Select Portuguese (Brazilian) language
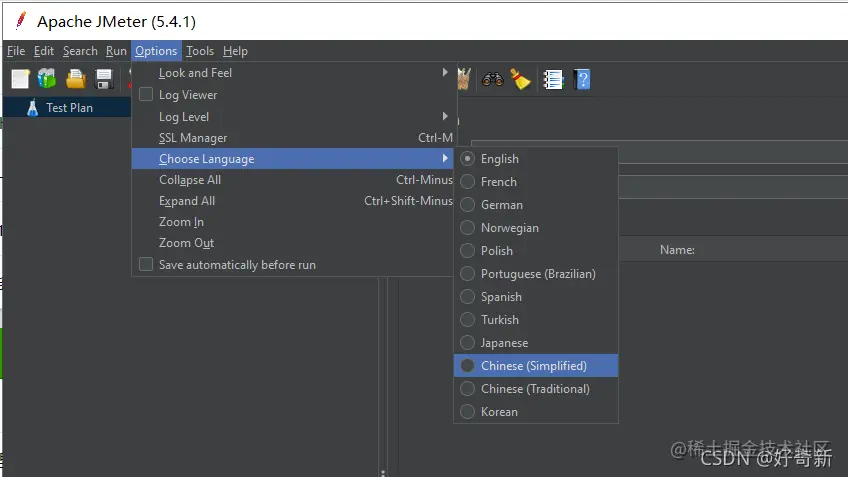 tap(536, 274)
